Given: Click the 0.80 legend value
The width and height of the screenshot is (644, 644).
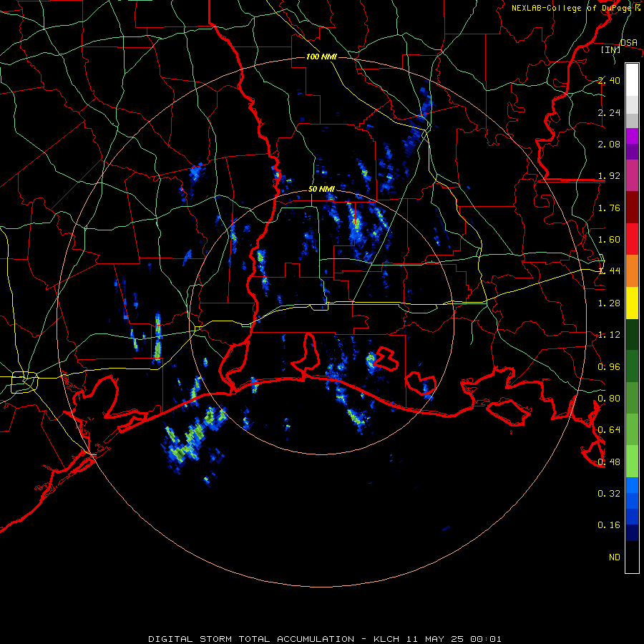Looking at the screenshot, I should 609,399.
